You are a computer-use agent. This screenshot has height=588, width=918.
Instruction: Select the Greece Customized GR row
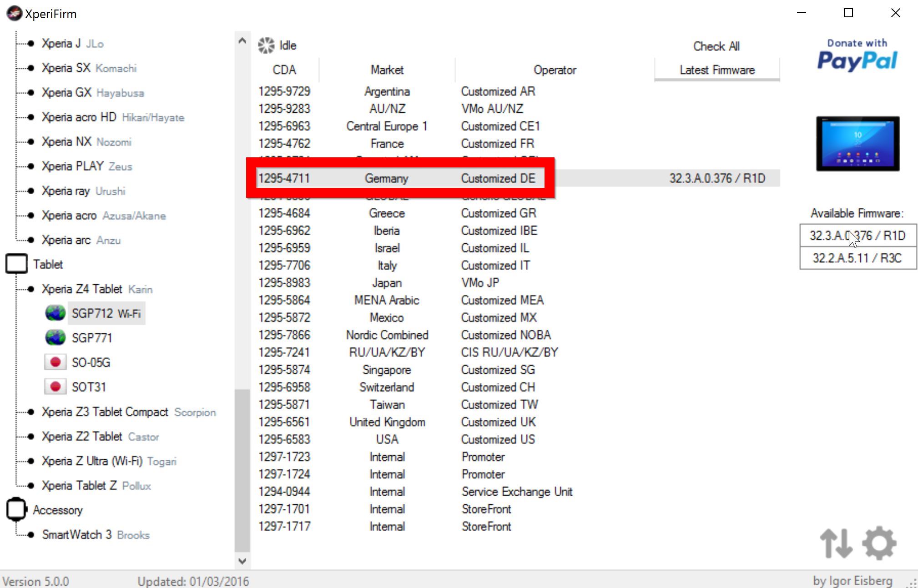(x=517, y=213)
